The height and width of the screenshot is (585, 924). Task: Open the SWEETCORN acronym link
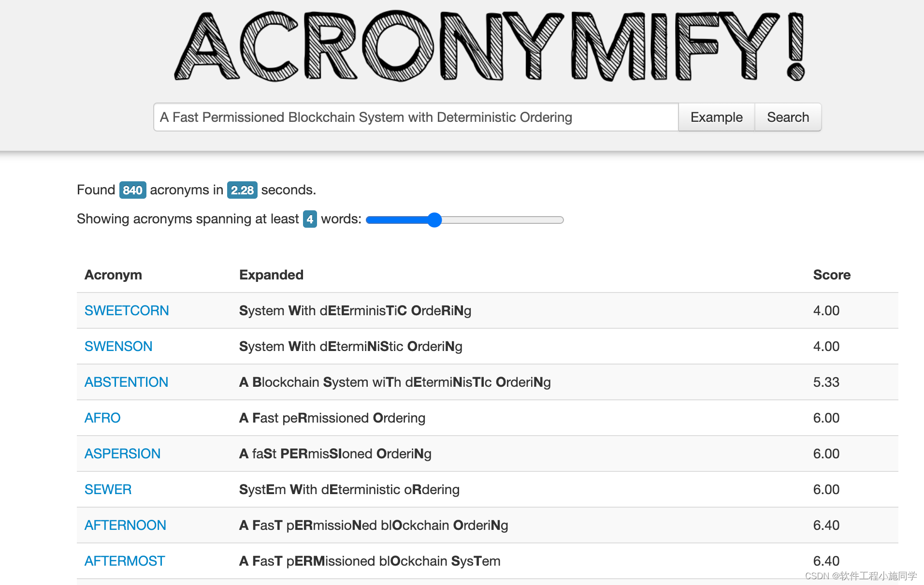pos(127,310)
